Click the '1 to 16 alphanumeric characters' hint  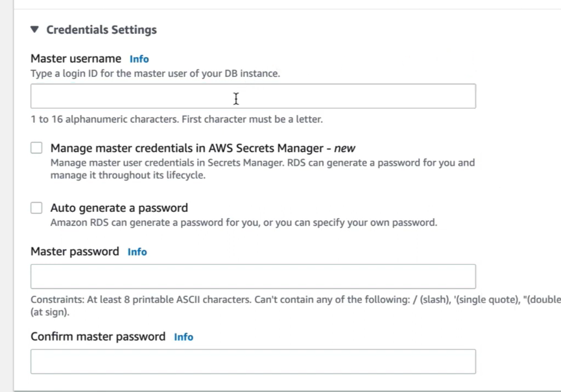coord(176,119)
